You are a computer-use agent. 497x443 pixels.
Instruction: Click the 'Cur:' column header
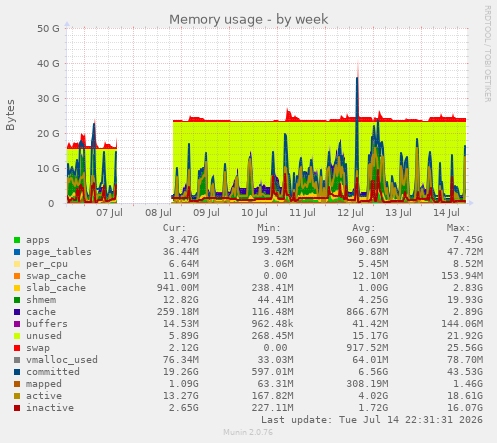point(174,228)
